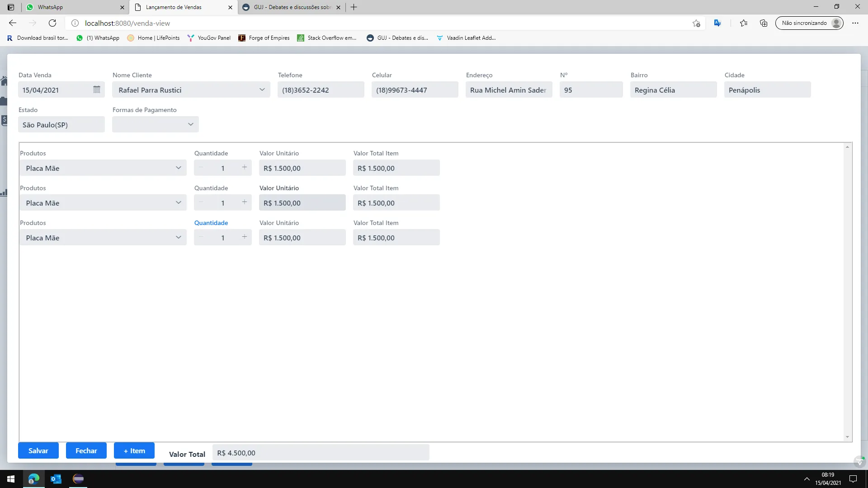Increase quantity in second product row

[244, 202]
